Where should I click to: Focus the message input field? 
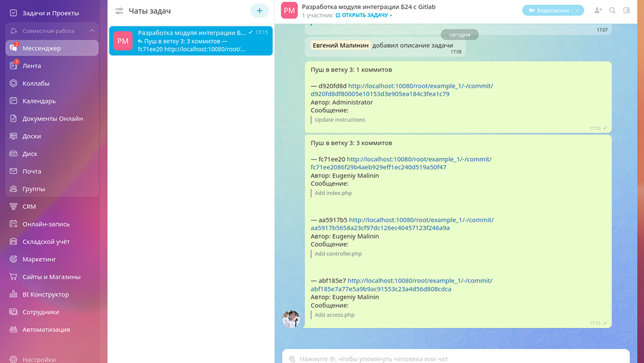[x=456, y=358]
